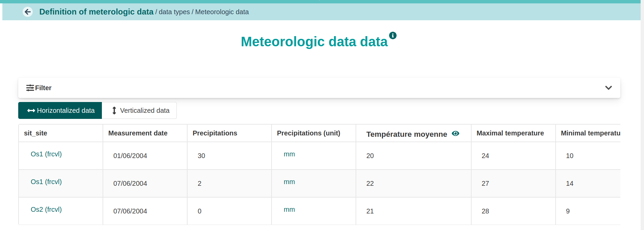Image resolution: width=644 pixels, height=230 pixels.
Task: Open the data types breadcrumb link
Action: coord(174,12)
